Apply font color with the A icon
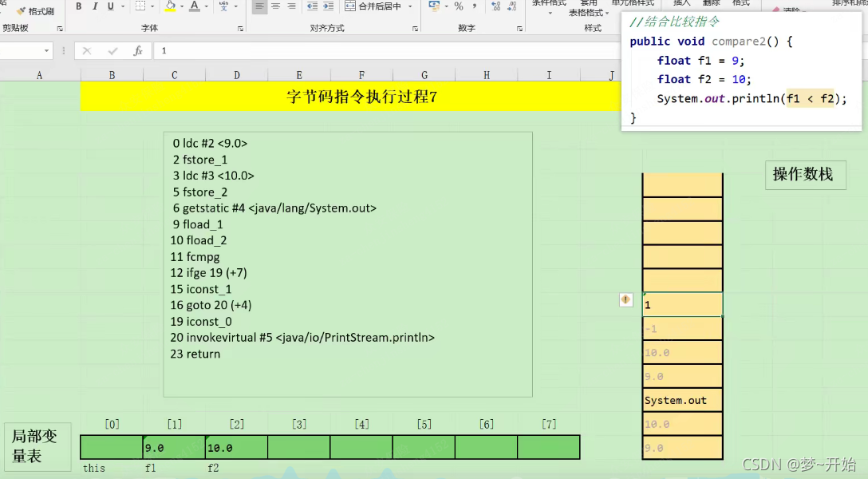Viewport: 868px width, 479px height. 195,6
